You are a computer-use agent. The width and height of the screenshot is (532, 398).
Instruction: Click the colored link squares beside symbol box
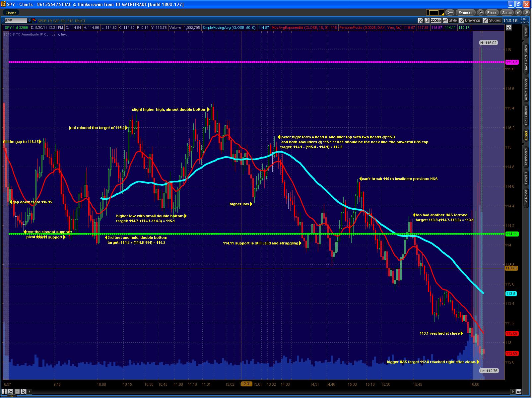pyautogui.click(x=34, y=21)
